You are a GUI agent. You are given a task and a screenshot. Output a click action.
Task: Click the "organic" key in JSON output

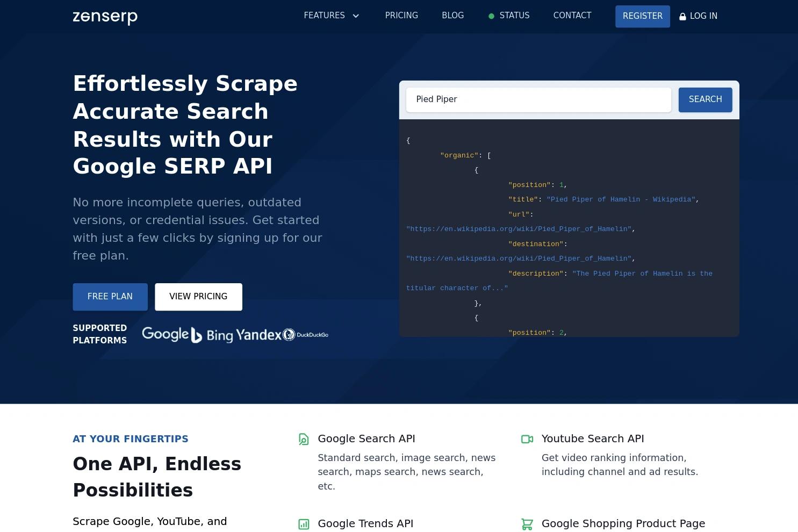click(459, 155)
